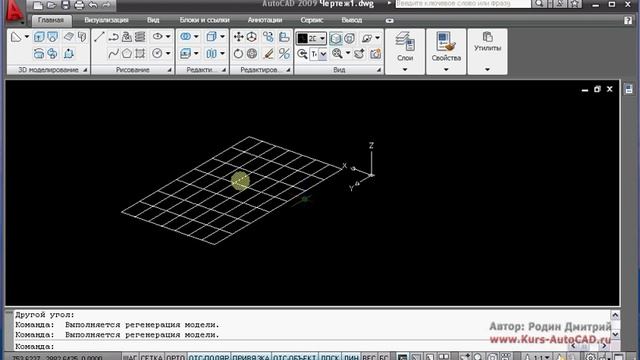Open the Слои panel dropdown
The width and height of the screenshot is (640, 360).
tap(405, 69)
